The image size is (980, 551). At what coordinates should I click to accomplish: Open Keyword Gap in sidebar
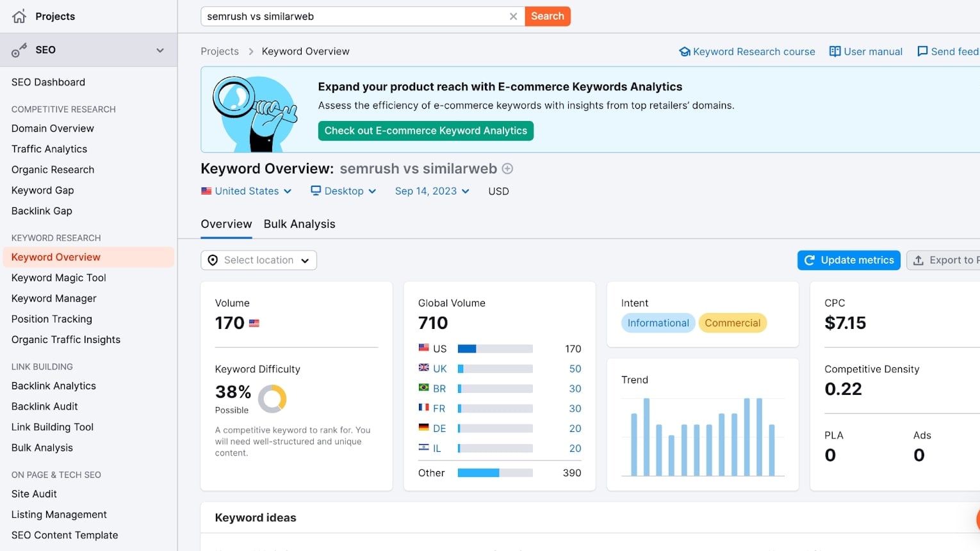pos(42,190)
